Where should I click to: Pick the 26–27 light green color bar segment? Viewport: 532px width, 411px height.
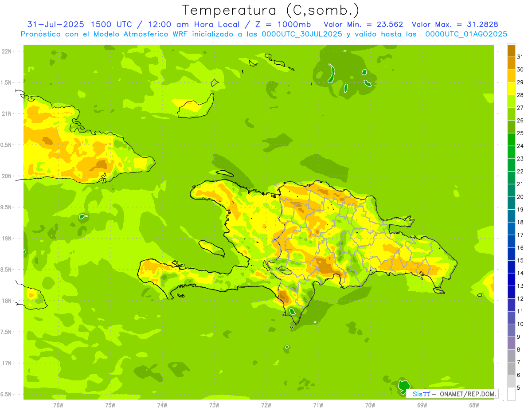pyautogui.click(x=511, y=114)
